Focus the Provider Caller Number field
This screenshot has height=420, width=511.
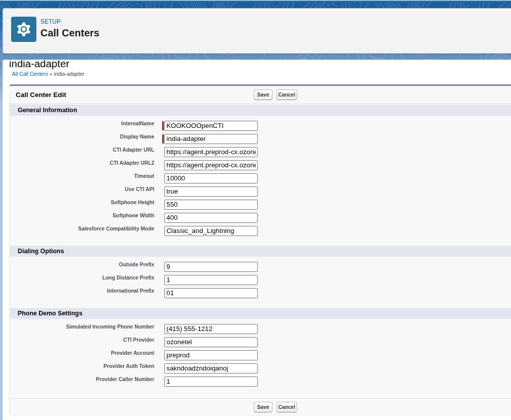[x=211, y=382]
